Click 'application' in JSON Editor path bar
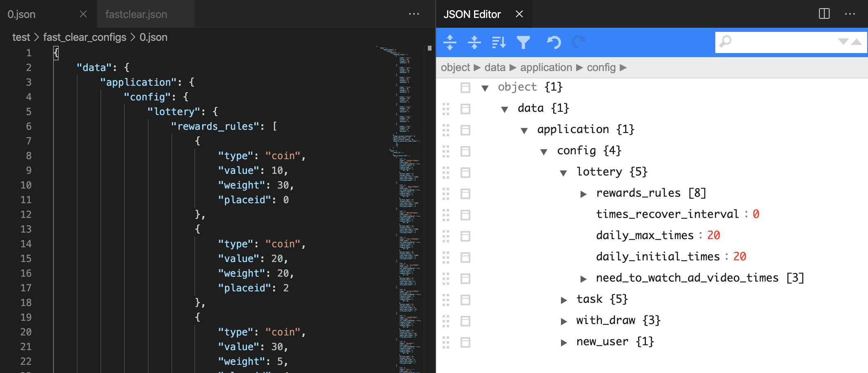 click(546, 67)
